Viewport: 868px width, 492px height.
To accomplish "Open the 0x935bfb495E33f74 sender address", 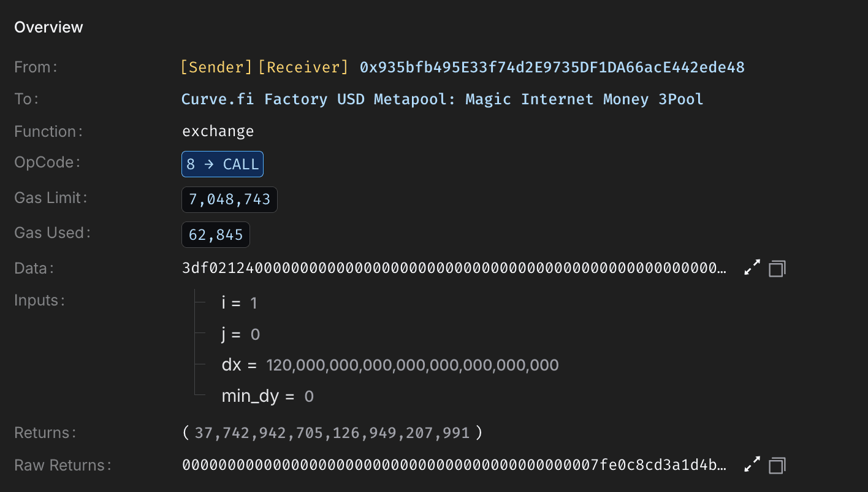I will tap(550, 67).
